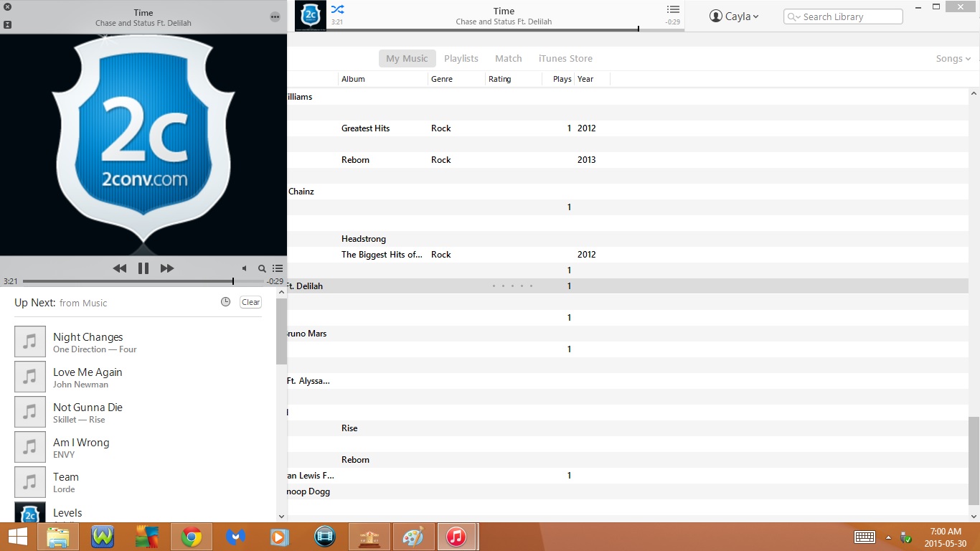Click the song list scrollbar up arrow
Viewport: 980px width, 551px height.
(974, 93)
